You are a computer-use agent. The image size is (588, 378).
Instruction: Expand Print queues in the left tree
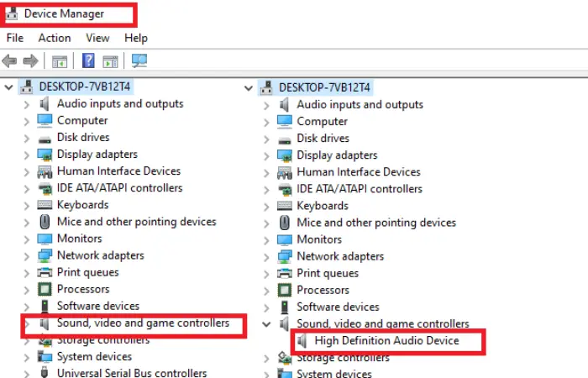click(27, 273)
